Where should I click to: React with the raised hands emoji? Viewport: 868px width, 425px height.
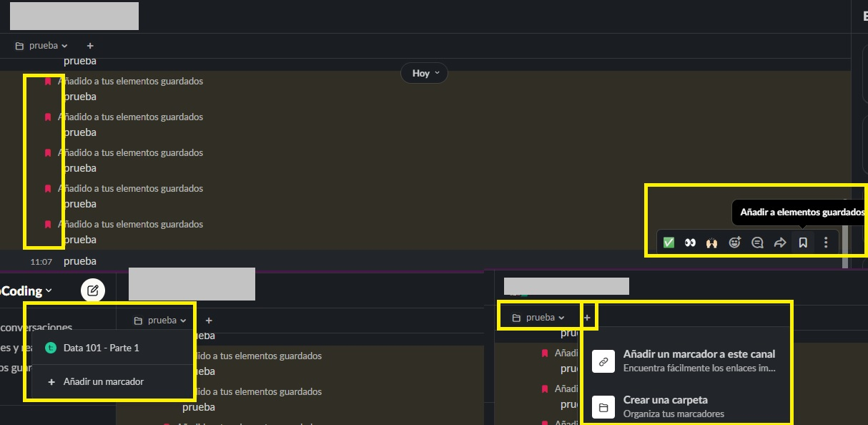click(x=712, y=242)
